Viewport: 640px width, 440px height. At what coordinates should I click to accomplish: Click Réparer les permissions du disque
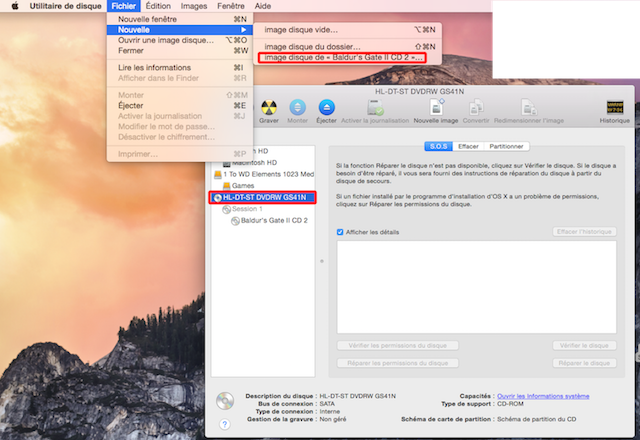click(398, 363)
